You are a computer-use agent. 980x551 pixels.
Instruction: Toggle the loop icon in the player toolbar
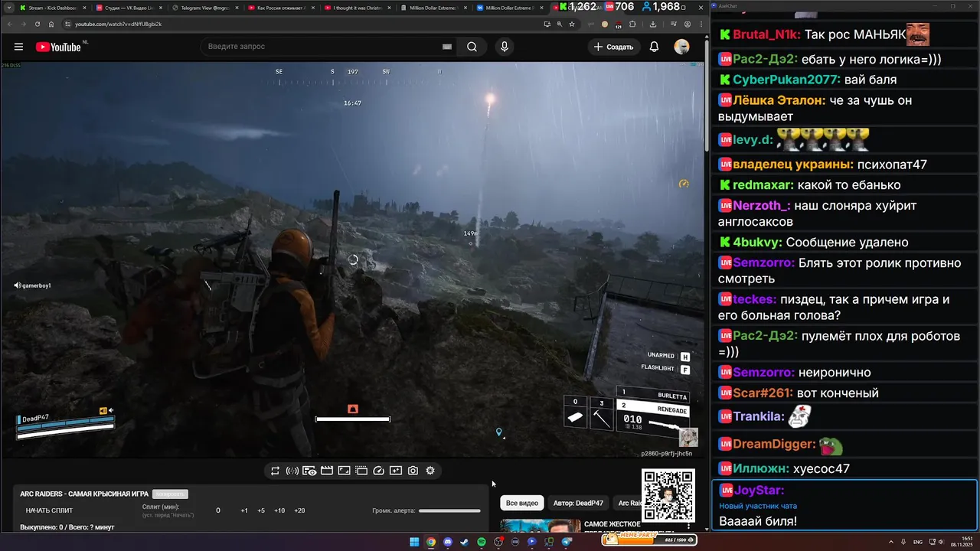tap(275, 471)
